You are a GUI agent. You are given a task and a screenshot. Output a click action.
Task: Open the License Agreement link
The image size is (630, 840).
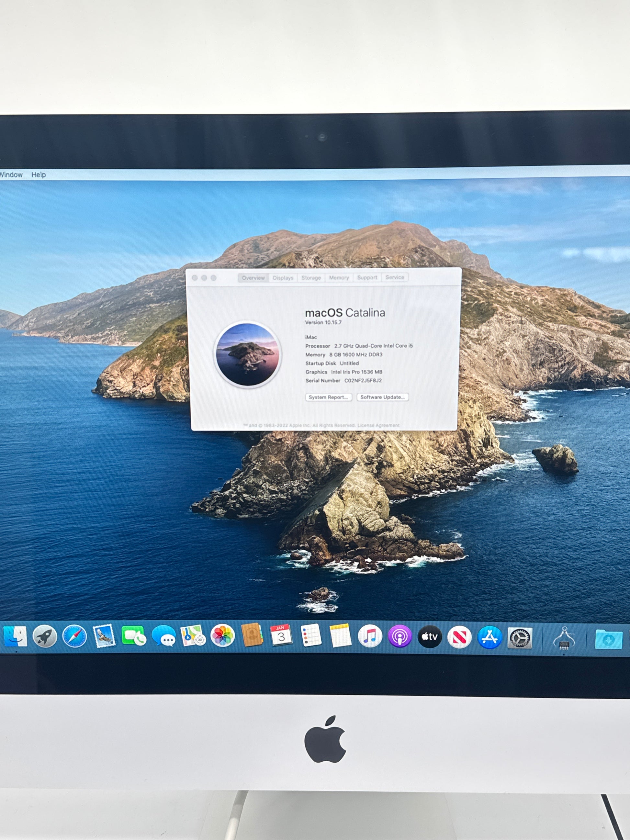tap(378, 425)
